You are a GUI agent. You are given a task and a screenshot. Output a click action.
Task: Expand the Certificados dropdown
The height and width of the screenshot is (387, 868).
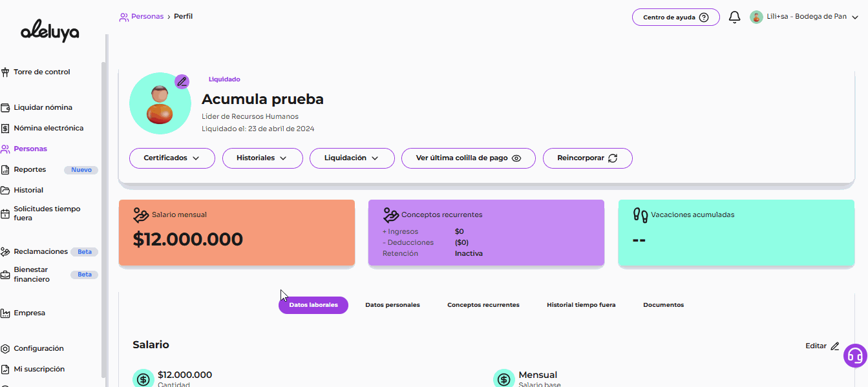(172, 158)
